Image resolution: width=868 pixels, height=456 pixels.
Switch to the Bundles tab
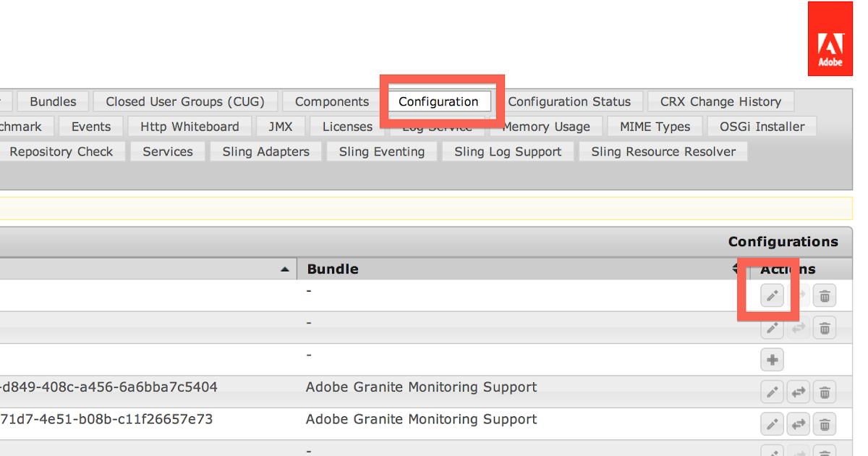tap(52, 101)
